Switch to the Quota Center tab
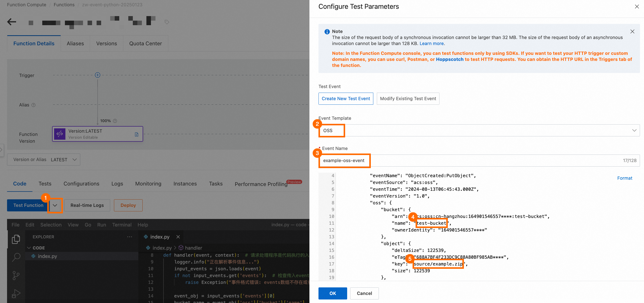Viewport: 644px width, 303px height. click(x=145, y=44)
